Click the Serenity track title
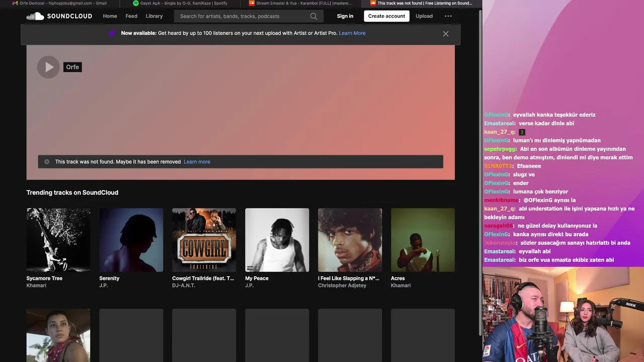The width and height of the screenshot is (644, 362). pos(109,278)
